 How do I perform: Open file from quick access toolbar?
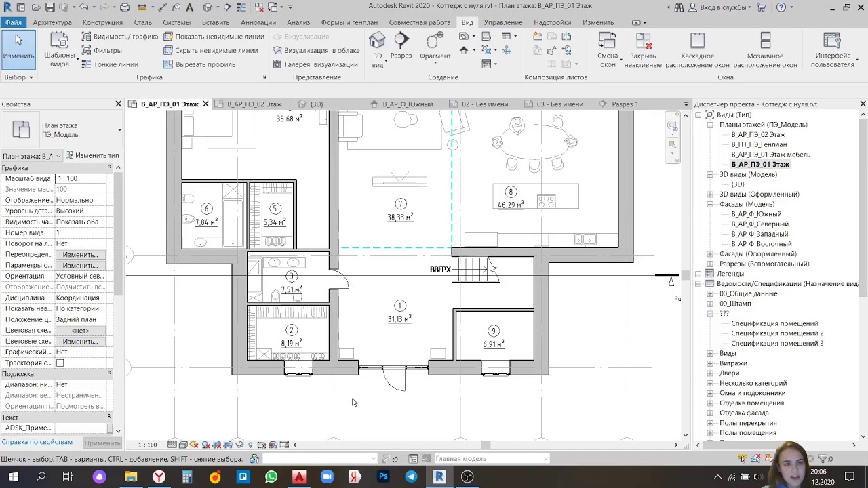tap(36, 7)
